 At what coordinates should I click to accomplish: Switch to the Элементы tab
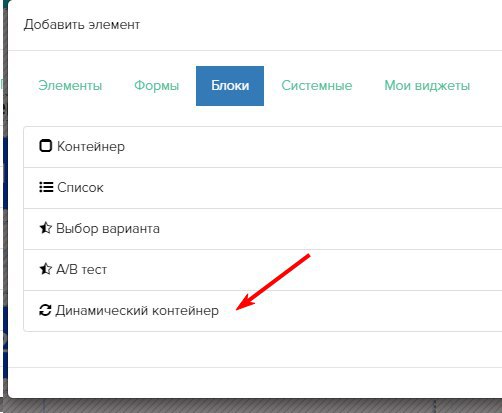click(70, 86)
